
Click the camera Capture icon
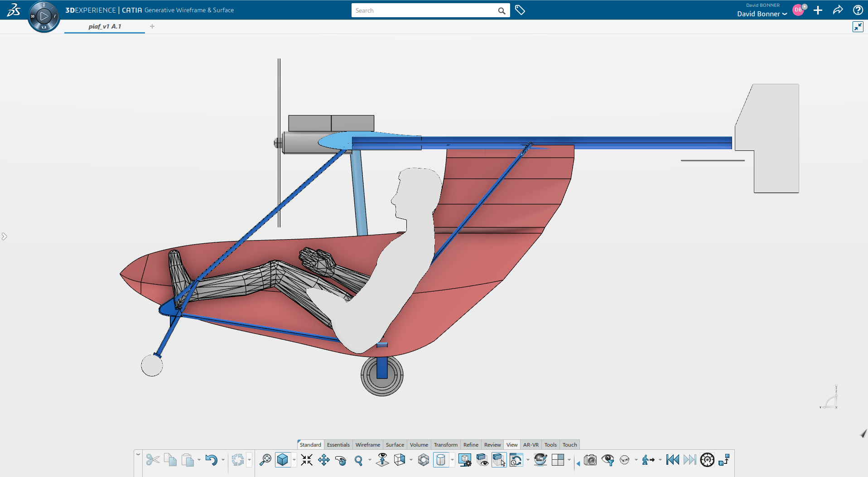pos(590,460)
